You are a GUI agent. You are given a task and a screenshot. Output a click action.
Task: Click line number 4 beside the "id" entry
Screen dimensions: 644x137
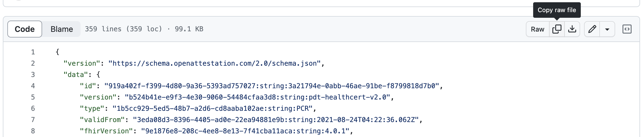pyautogui.click(x=33, y=86)
